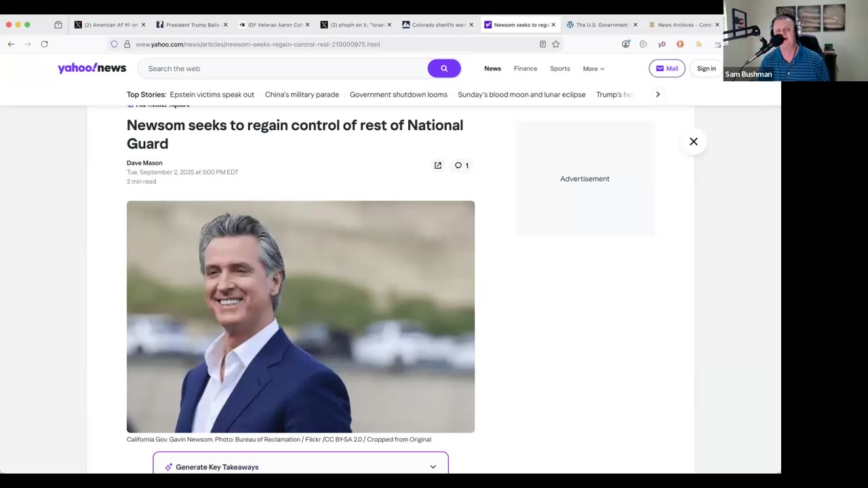Viewport: 868px width, 488px height.
Task: Open News section in Yahoo navigation
Action: pyautogui.click(x=492, y=68)
